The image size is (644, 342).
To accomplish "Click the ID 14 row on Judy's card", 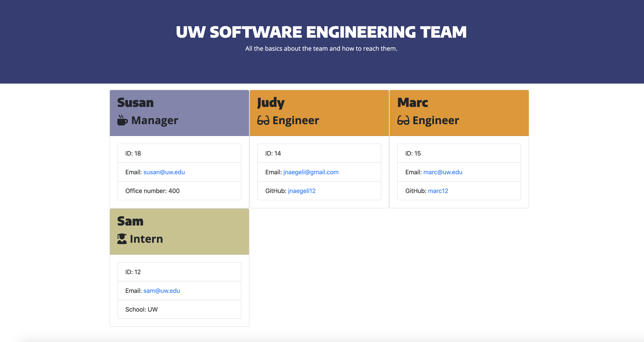I will click(319, 153).
